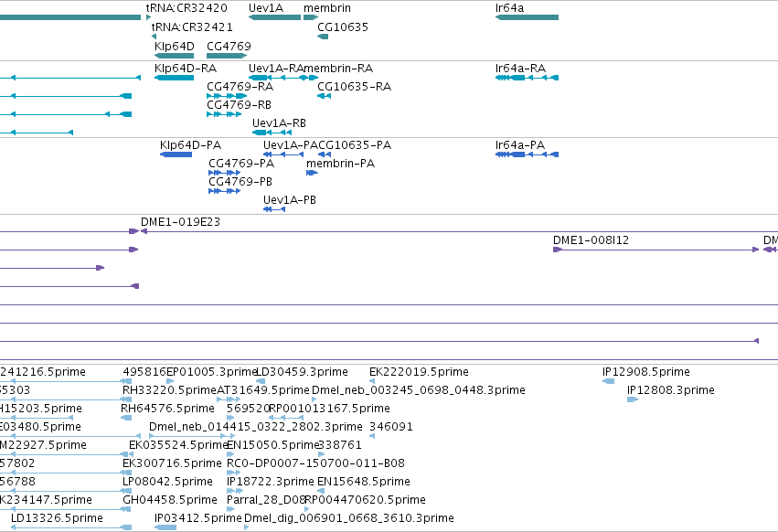The height and width of the screenshot is (532, 778).
Task: Click Dmel_neb_003245_0698_0448.3prime label
Action: [x=419, y=390]
